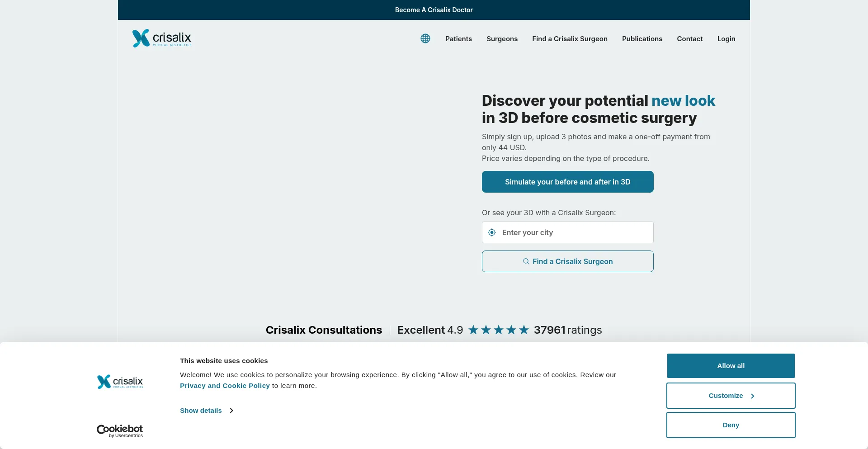Click the outlined Find a Crisalix Surgeon button

click(567, 261)
